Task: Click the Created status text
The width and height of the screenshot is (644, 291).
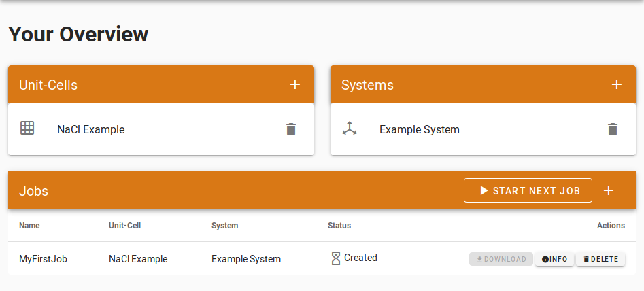Action: (360, 258)
